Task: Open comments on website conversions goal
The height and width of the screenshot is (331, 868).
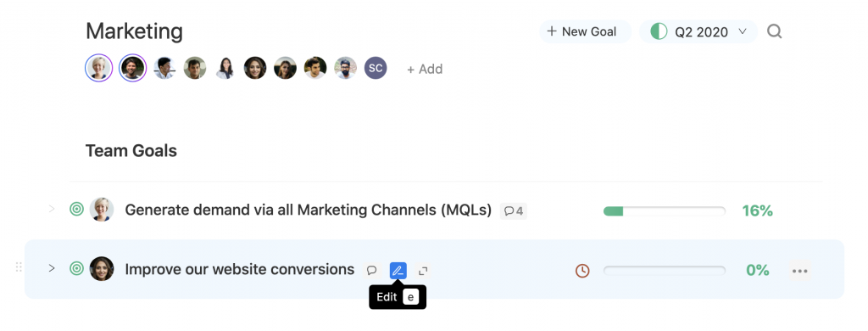Action: tap(372, 271)
